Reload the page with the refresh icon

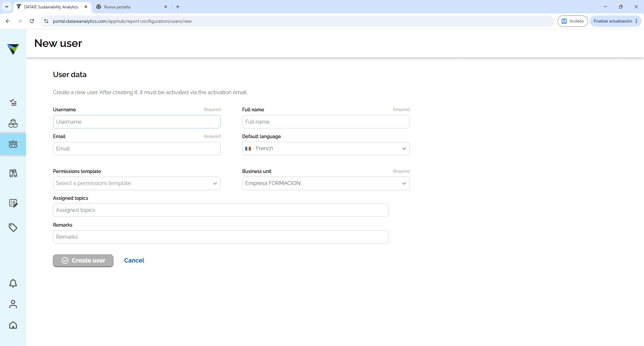point(32,21)
